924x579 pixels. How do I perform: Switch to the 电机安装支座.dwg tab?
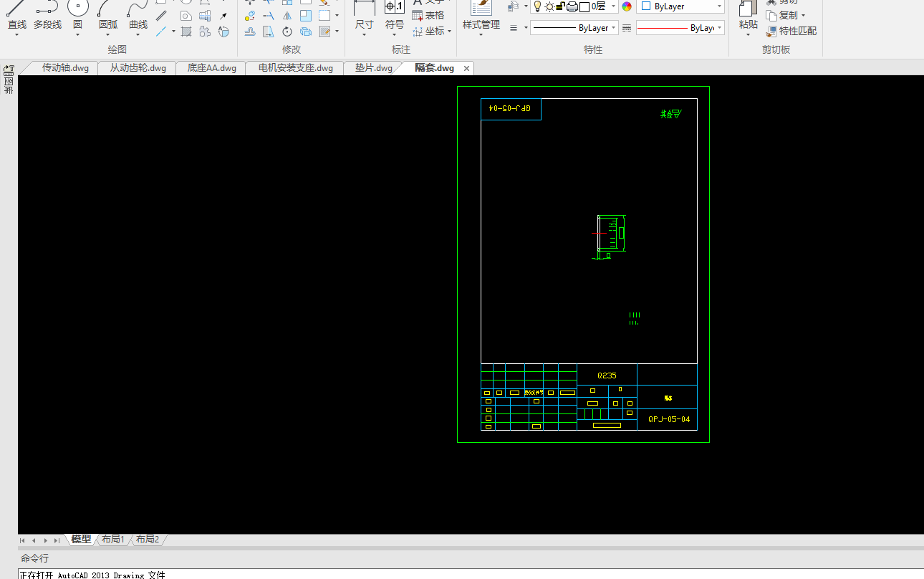coord(295,68)
